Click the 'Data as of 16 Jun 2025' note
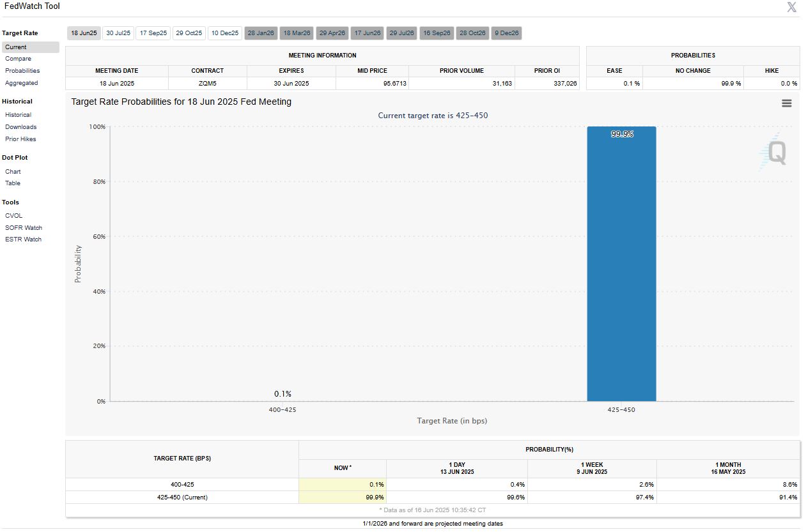 (433, 510)
